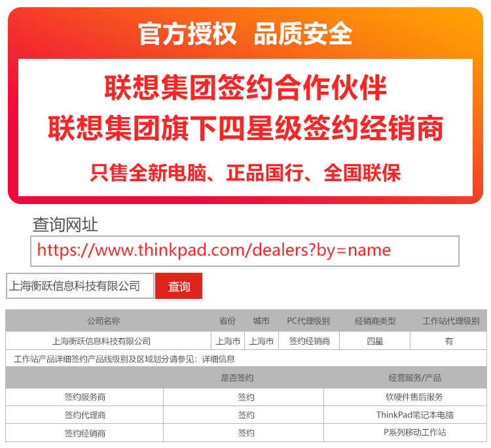
Task: Click the 有 workstation level cell
Action: tap(448, 341)
